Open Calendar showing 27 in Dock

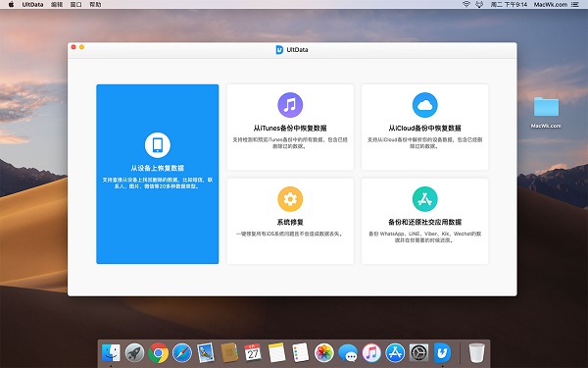[253, 352]
